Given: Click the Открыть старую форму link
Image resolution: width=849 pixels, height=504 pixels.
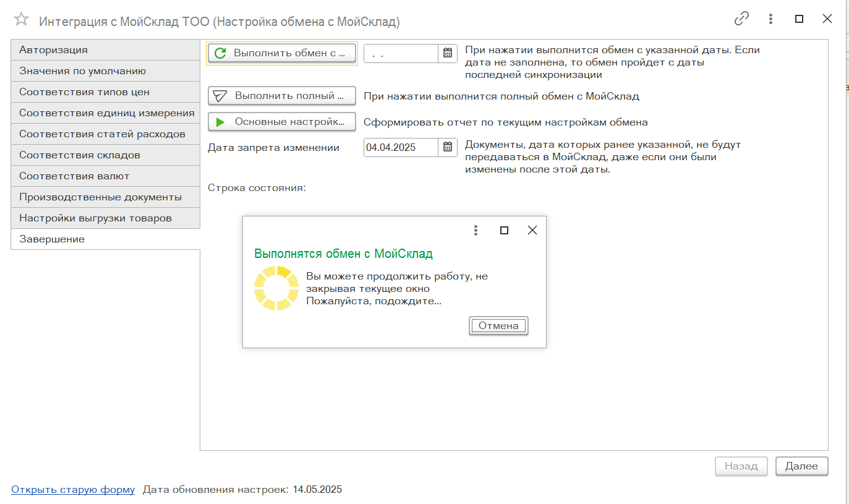Looking at the screenshot, I should coord(73,490).
